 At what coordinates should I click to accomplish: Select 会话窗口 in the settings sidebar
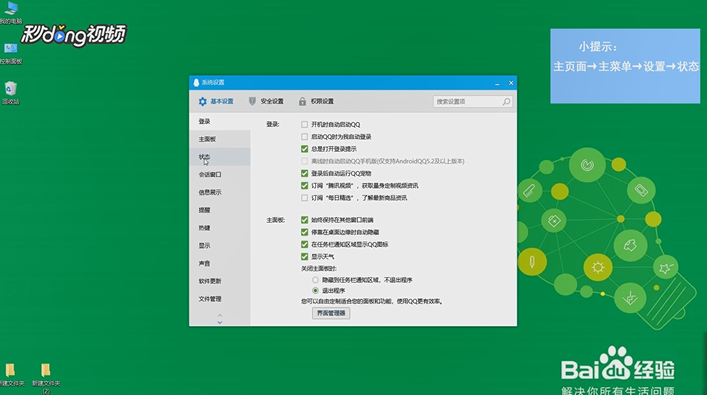pos(220,175)
